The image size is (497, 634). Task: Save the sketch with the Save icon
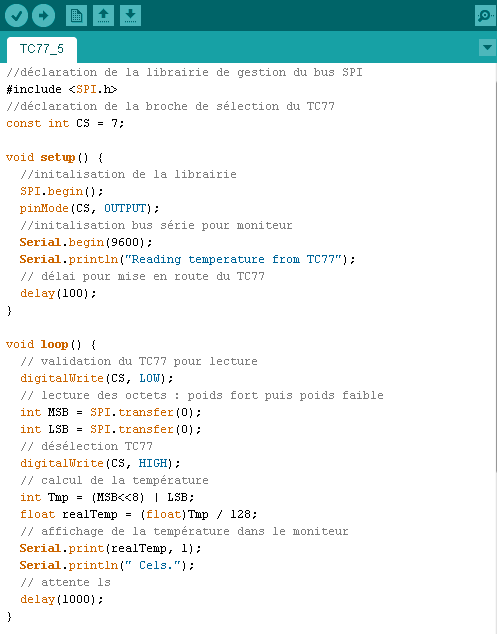coord(130,16)
